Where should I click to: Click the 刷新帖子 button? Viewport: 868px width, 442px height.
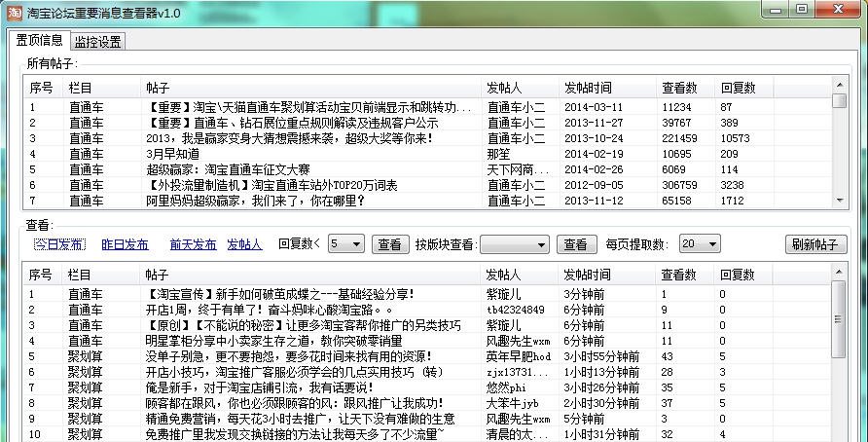pos(816,244)
